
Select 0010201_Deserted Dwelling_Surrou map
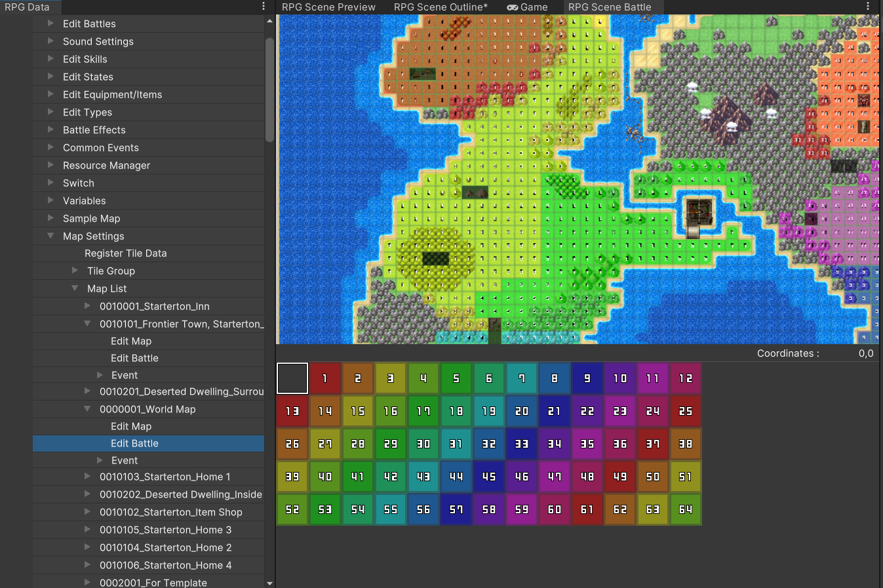(x=148, y=391)
